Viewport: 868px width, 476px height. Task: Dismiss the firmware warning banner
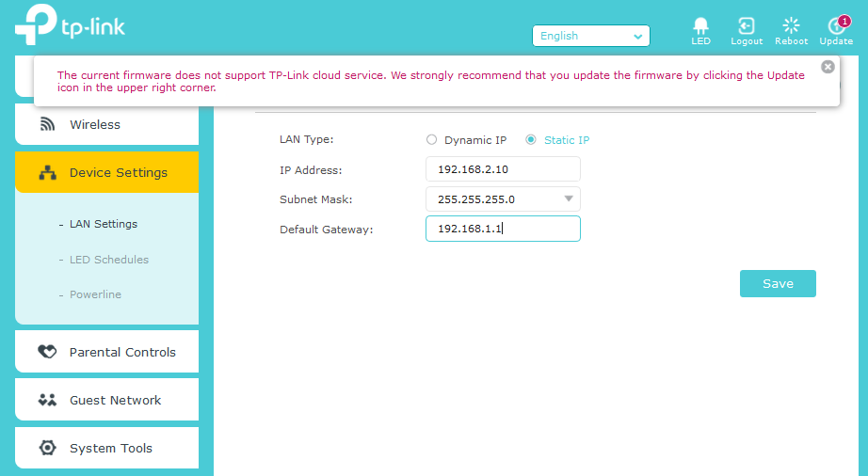point(828,67)
